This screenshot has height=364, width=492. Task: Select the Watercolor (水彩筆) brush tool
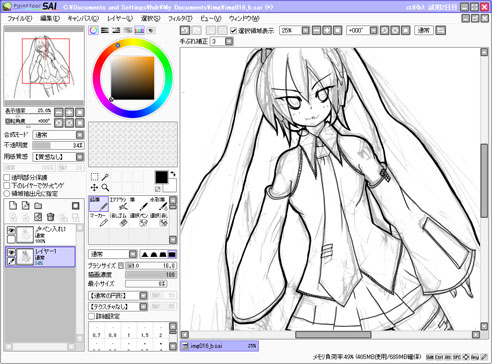[x=159, y=204]
